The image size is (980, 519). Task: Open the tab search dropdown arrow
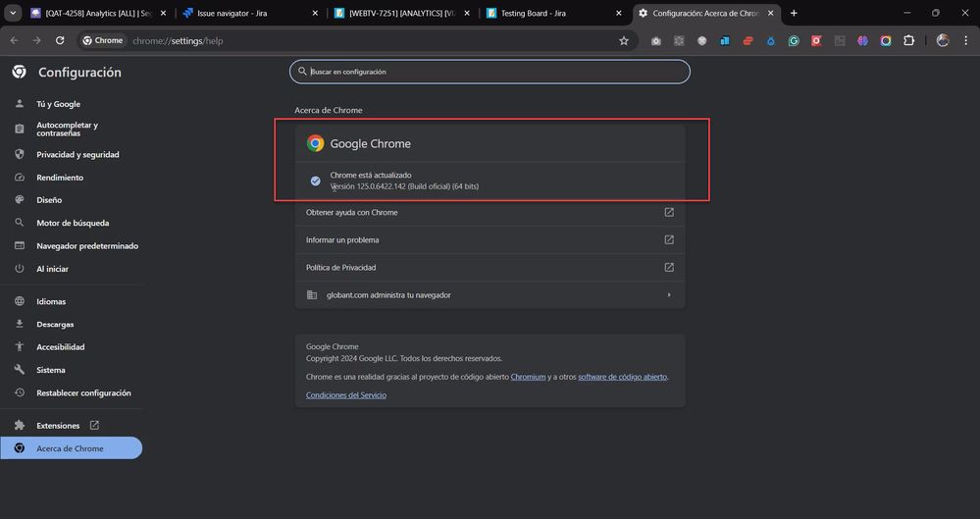(13, 13)
